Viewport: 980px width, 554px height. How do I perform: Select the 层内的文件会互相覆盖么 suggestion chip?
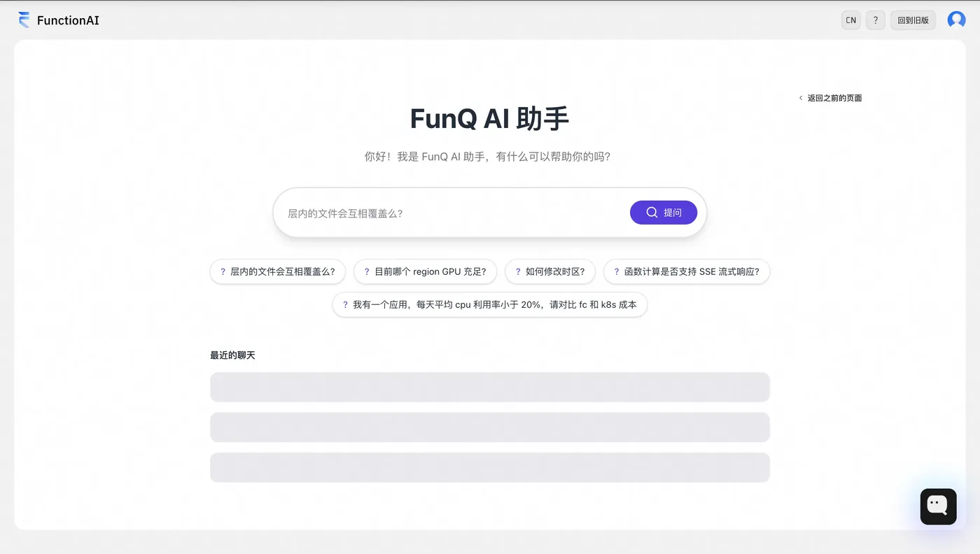coord(278,271)
